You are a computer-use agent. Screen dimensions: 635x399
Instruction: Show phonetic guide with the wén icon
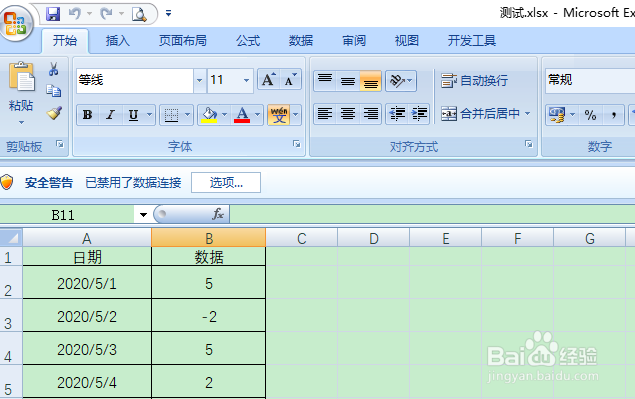point(279,115)
